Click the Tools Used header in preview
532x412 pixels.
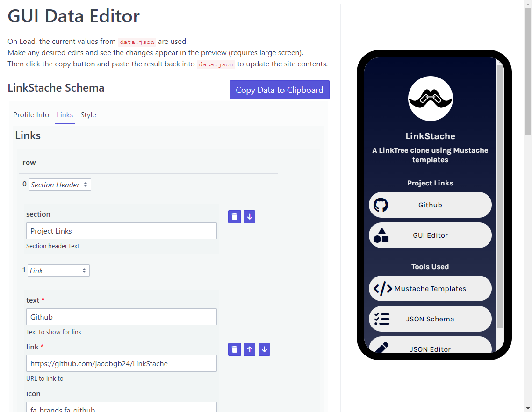point(430,267)
